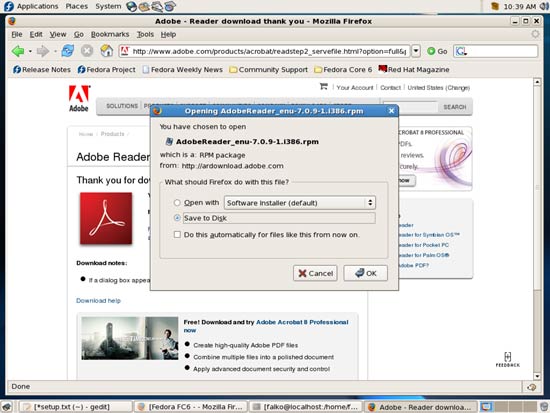Open the Edit menu
Image resolution: width=550 pixels, height=413 pixels.
click(x=36, y=34)
